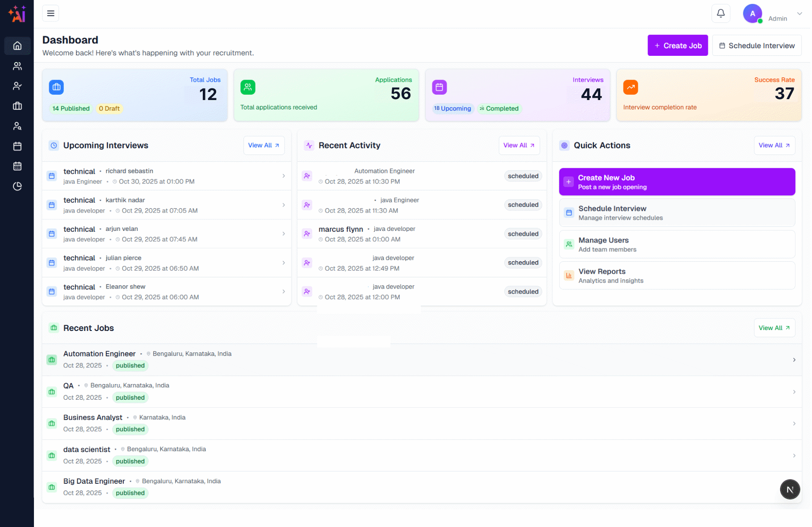This screenshot has width=812, height=527.
Task: Open View All for Recent Activity
Action: tap(519, 145)
